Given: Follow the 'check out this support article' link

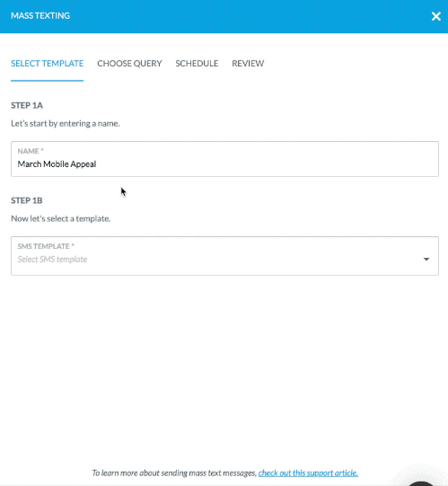Looking at the screenshot, I should coord(308,473).
